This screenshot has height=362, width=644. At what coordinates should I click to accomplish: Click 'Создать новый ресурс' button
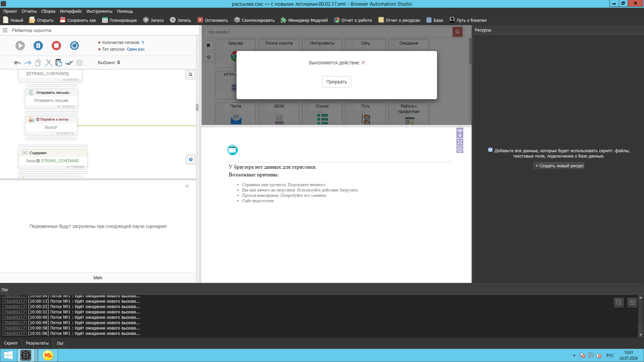pyautogui.click(x=559, y=166)
